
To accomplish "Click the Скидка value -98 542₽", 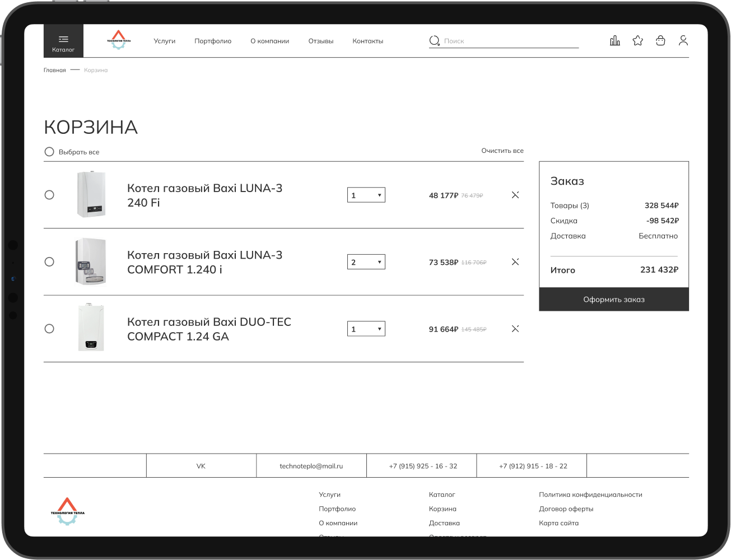I will tap(663, 221).
